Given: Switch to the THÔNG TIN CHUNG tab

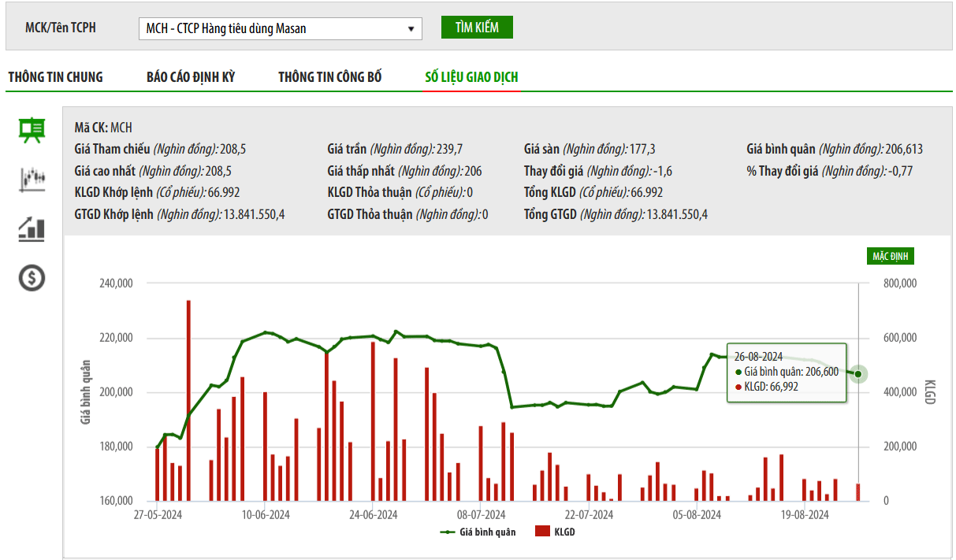Looking at the screenshot, I should [55, 77].
